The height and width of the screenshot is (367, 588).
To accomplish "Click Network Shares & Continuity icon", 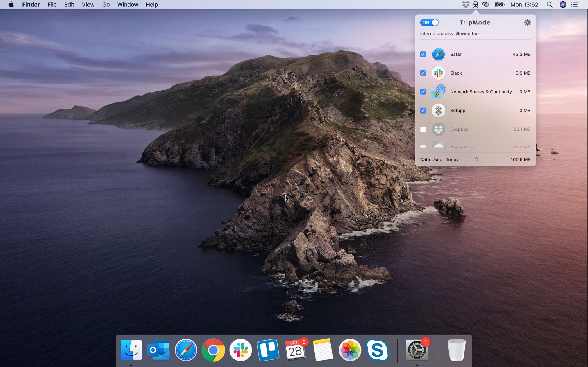I will (x=438, y=92).
